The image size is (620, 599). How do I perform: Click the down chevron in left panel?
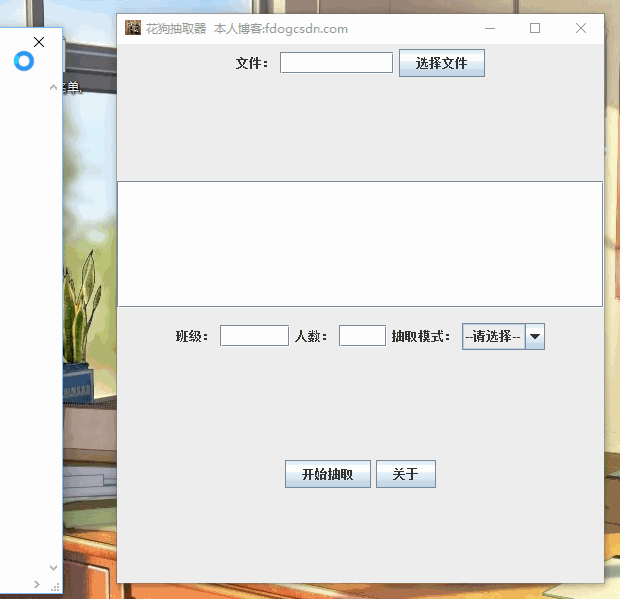53,568
